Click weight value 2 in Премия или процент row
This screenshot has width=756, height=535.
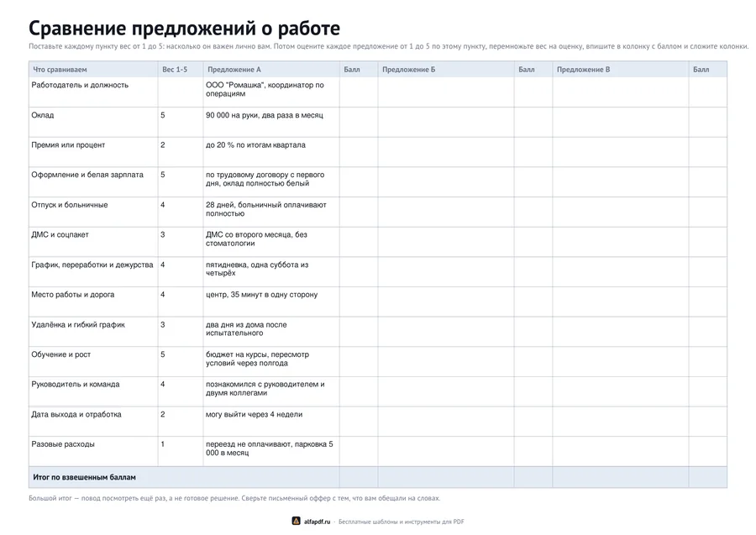click(x=162, y=145)
